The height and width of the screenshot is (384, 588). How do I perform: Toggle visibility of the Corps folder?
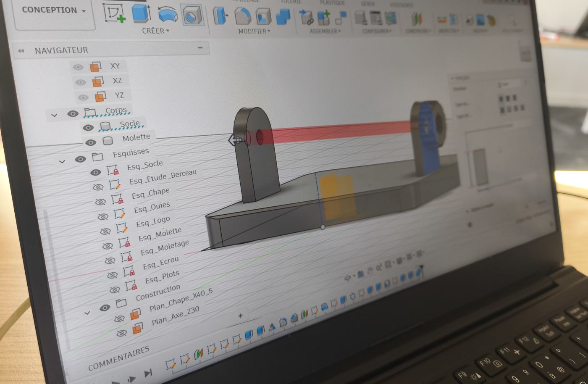(73, 113)
